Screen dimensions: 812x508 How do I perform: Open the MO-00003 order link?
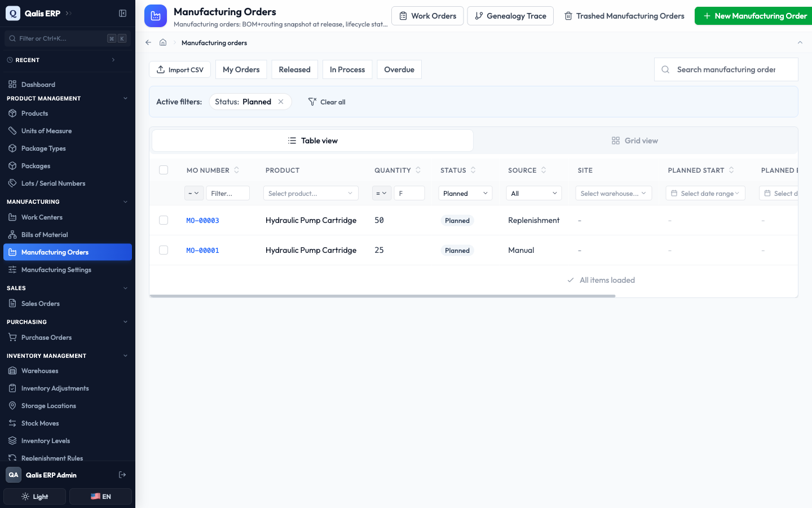[x=202, y=221]
